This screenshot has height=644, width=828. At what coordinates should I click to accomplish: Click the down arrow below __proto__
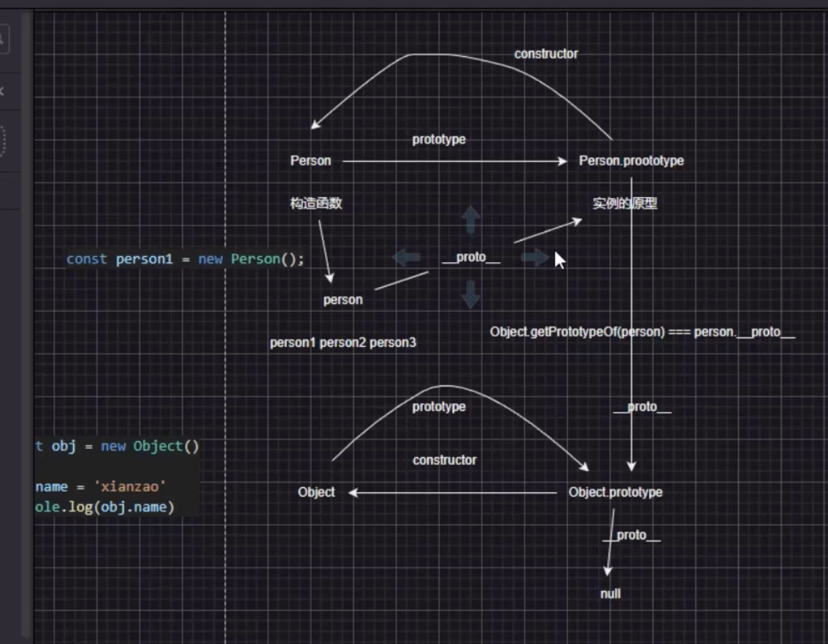472,294
